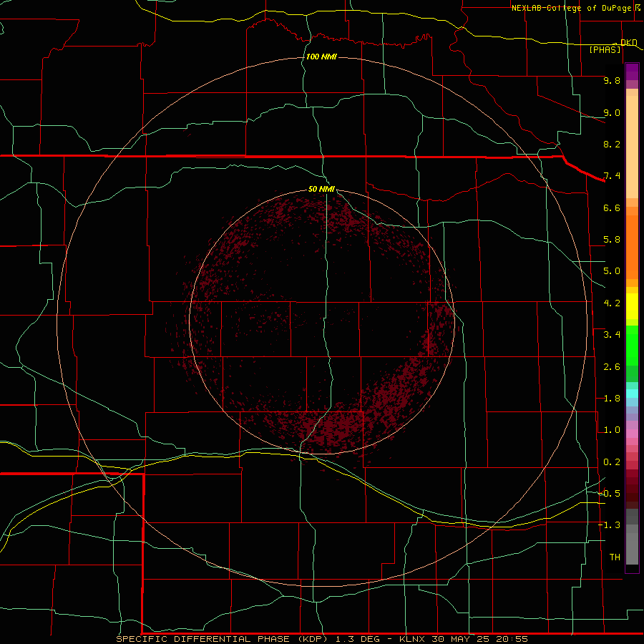Click the yellow segment of the color bar
Screen dimensions: 644x644
click(x=632, y=306)
